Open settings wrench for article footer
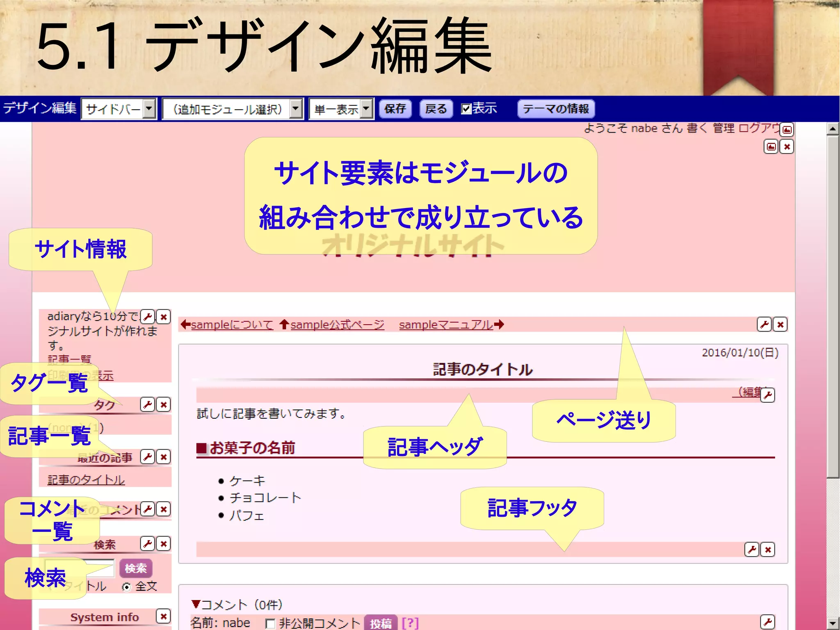Image resolution: width=840 pixels, height=630 pixels. (752, 549)
